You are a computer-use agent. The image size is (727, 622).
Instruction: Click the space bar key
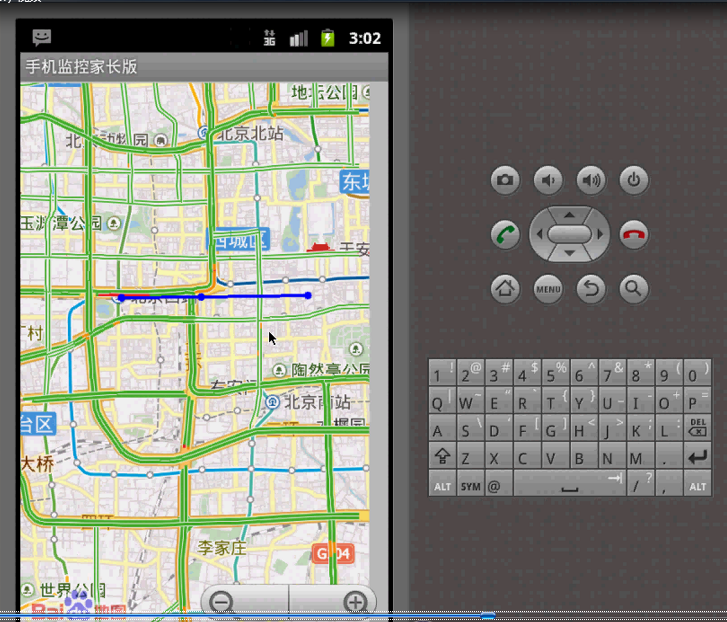tap(570, 483)
